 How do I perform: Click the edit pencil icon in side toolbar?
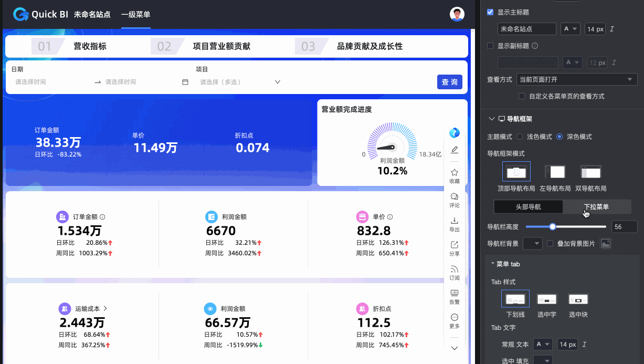pos(455,150)
